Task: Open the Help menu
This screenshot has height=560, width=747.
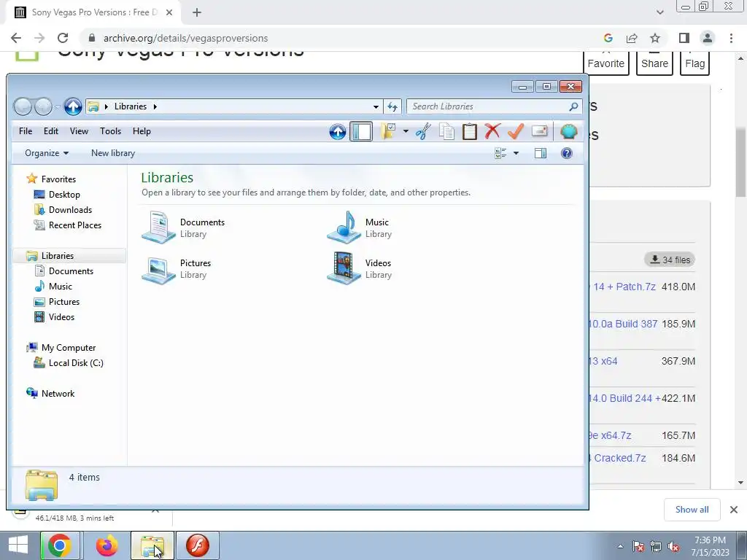Action: click(x=142, y=131)
